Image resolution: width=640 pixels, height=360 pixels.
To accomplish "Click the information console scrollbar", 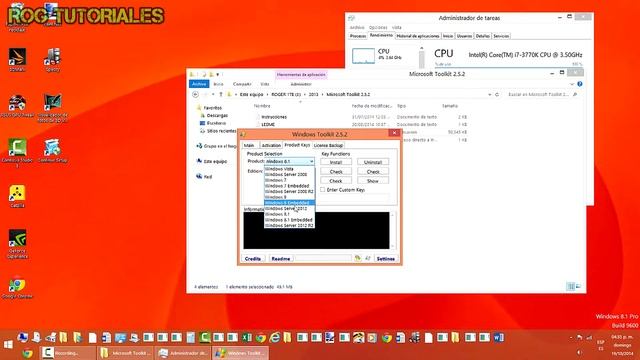I will [x=393, y=231].
